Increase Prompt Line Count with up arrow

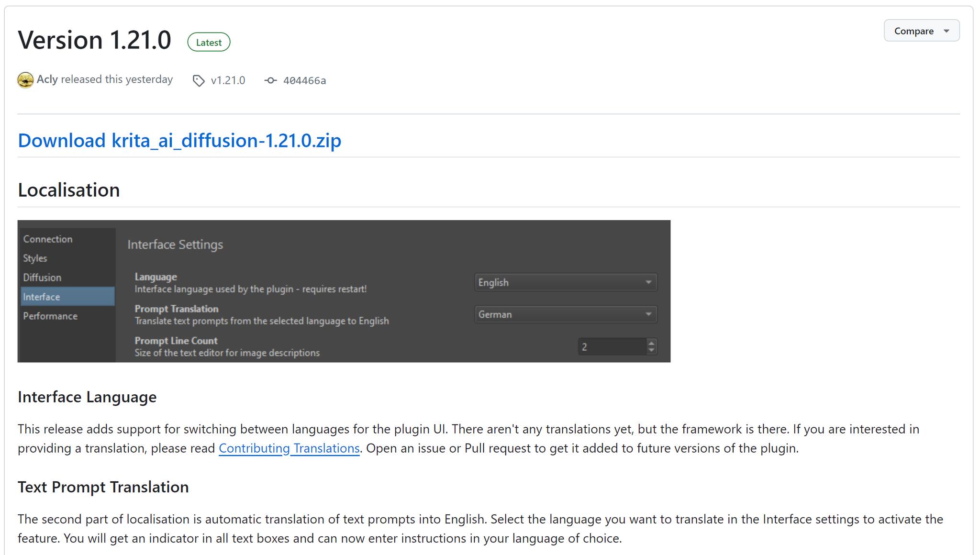tap(651, 343)
